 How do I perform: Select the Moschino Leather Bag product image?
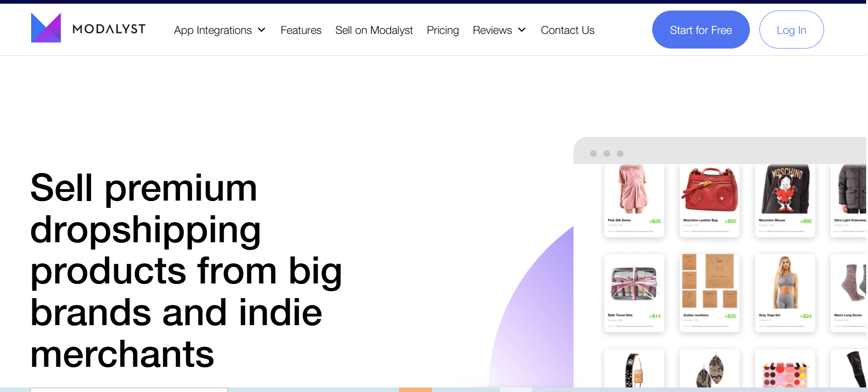click(x=710, y=189)
